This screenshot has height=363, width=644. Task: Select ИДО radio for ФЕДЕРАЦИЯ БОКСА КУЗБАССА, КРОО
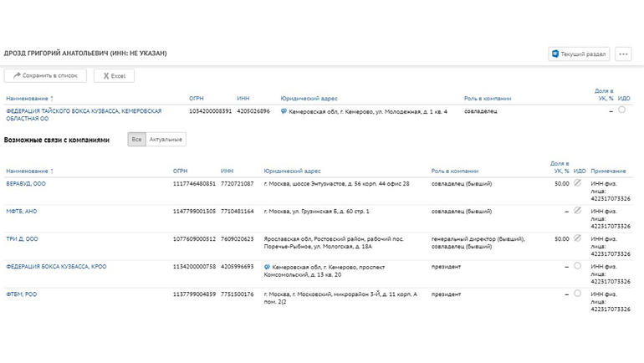click(577, 266)
